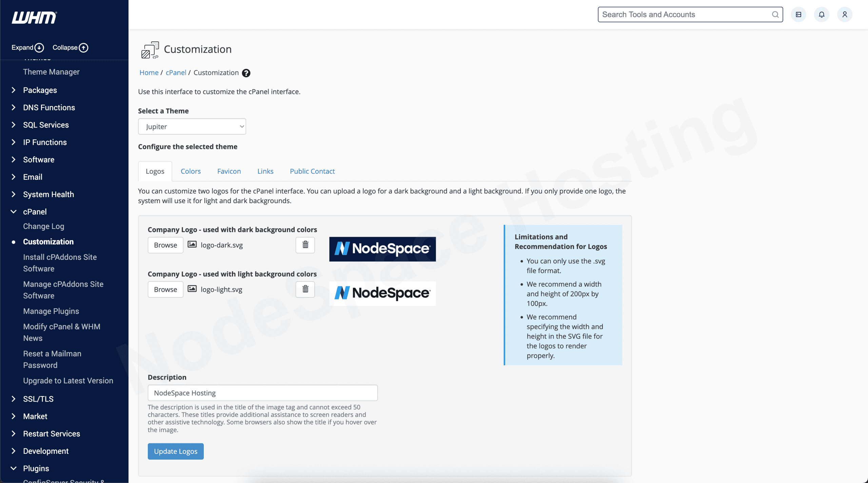
Task: Click image icon beside logo-dark.svg
Action: click(192, 245)
